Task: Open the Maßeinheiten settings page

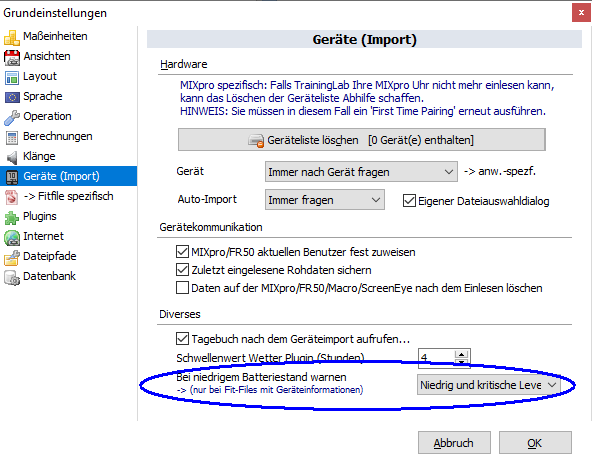Action: click(55, 36)
